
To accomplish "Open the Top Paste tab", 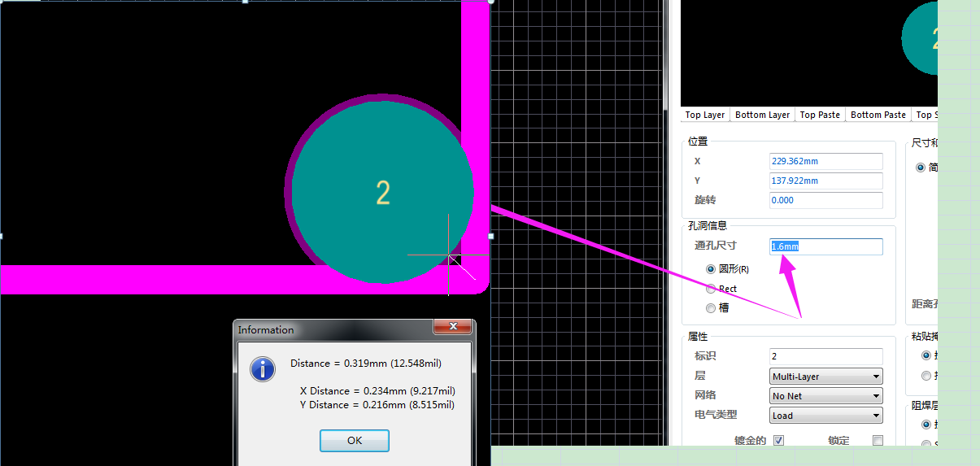I will 820,115.
